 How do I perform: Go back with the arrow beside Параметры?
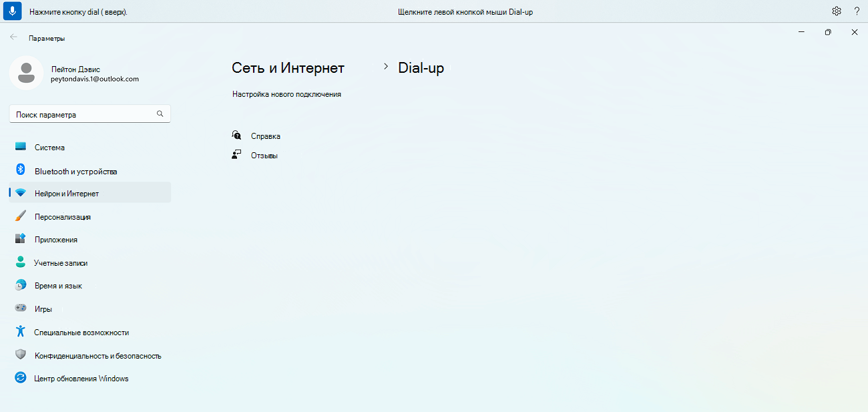point(13,37)
